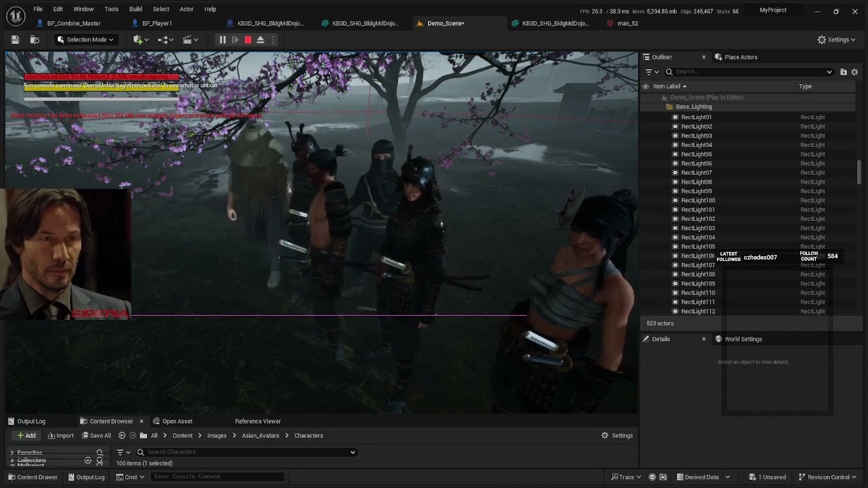Click the Import button
The width and height of the screenshot is (868, 488).
click(x=60, y=436)
